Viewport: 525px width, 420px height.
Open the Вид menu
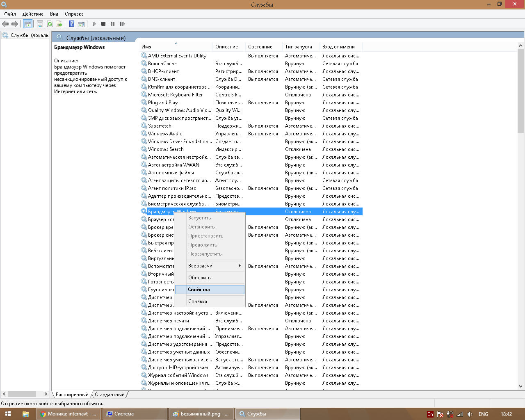[54, 14]
